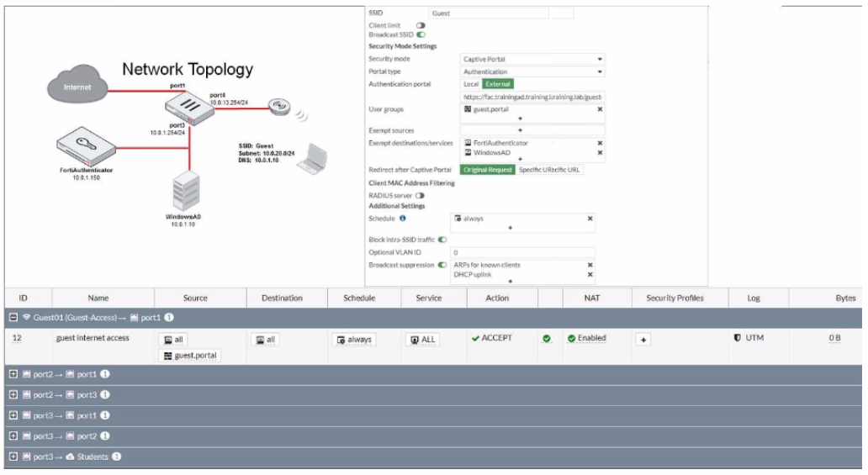Click the FortiAuthenticator device in topology
The width and height of the screenshot is (868, 475).
click(85, 146)
